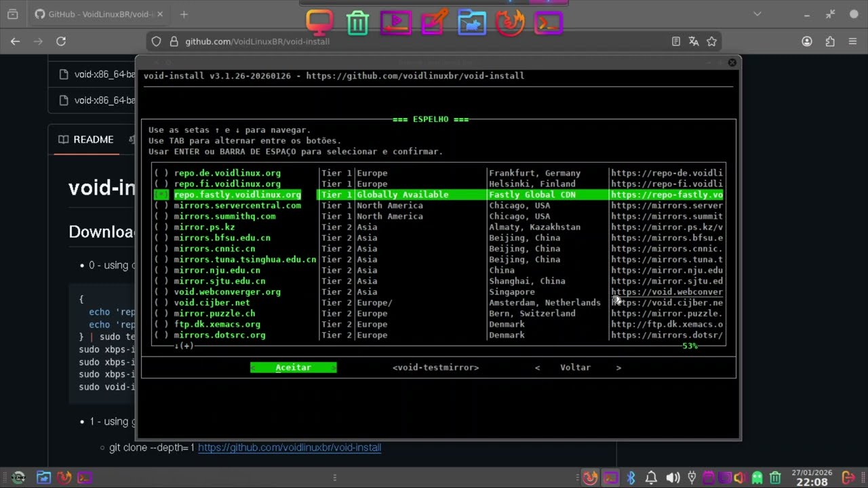The width and height of the screenshot is (868, 488).
Task: Open the Firefox View button beside the tabs
Action: point(13,14)
